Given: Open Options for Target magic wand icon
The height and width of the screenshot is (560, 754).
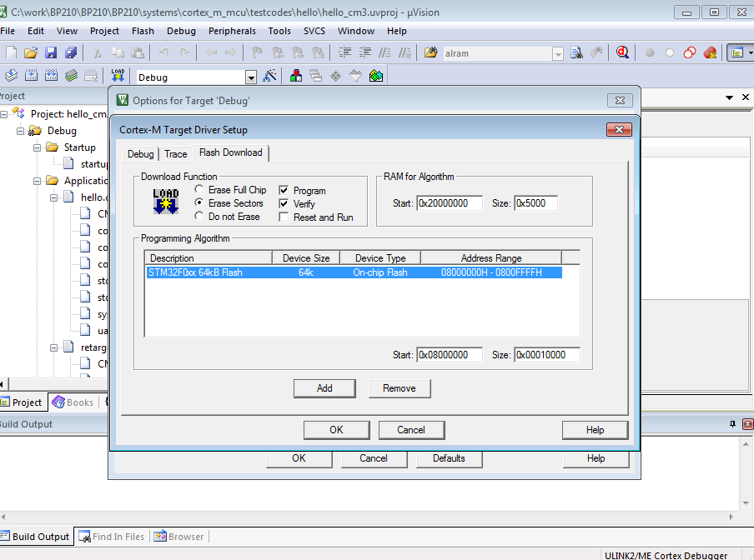Looking at the screenshot, I should coord(269,75).
